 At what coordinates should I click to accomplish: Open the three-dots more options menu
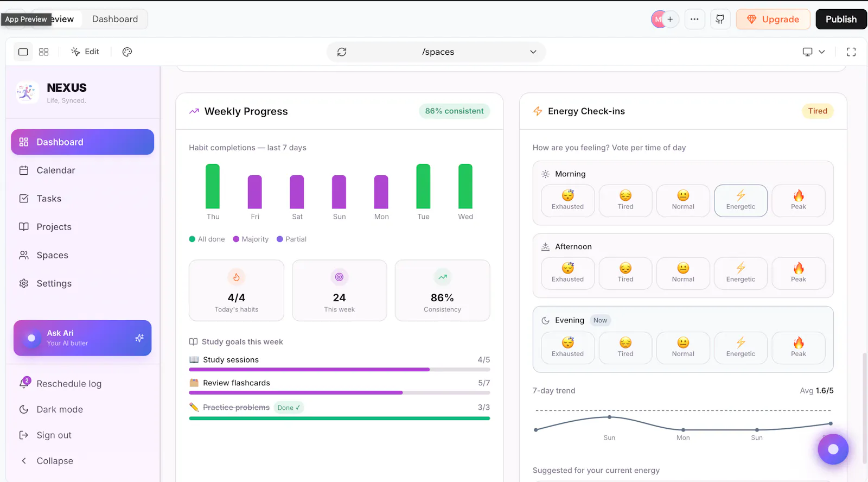click(x=694, y=19)
